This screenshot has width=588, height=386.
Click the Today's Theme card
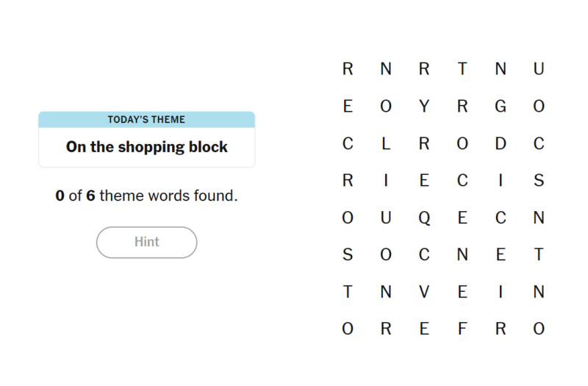click(146, 139)
